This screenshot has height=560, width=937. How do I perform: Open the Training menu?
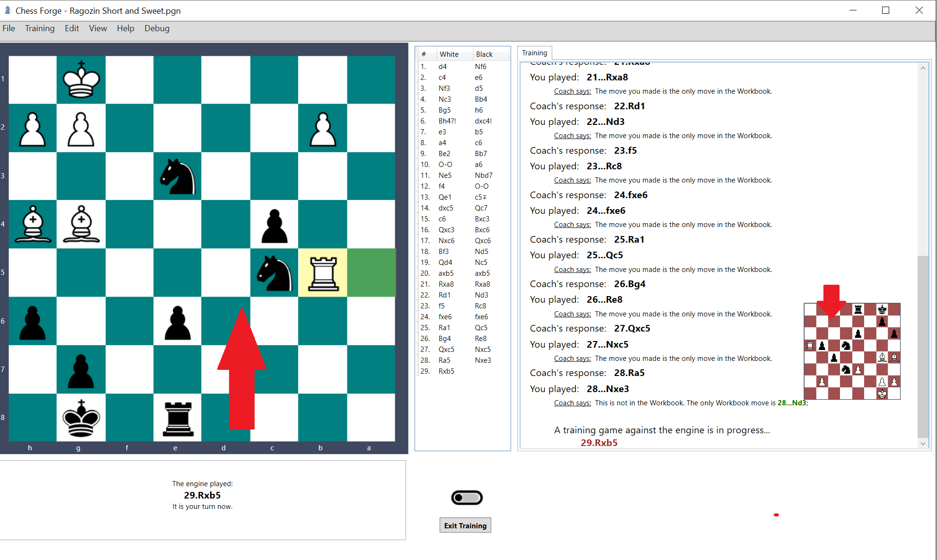click(x=40, y=28)
